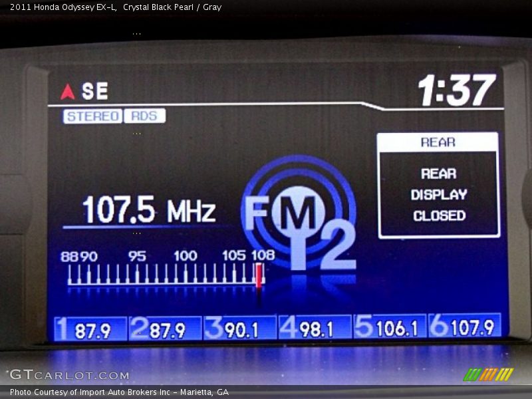This screenshot has height=399, width=532.
Task: Click the STEREO indicator badge
Action: coord(92,116)
